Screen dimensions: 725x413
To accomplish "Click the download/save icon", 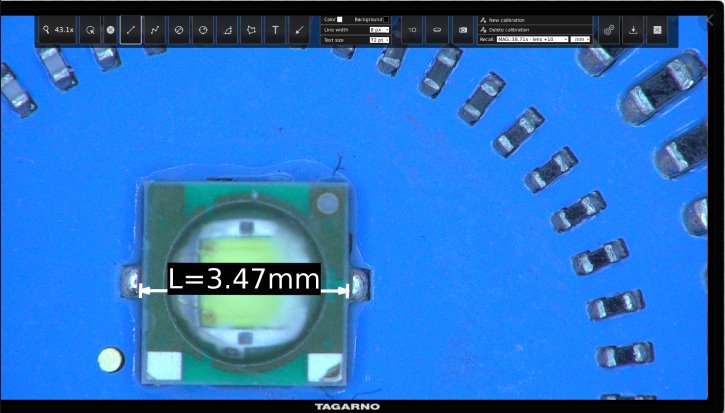I will pyautogui.click(x=633, y=31).
